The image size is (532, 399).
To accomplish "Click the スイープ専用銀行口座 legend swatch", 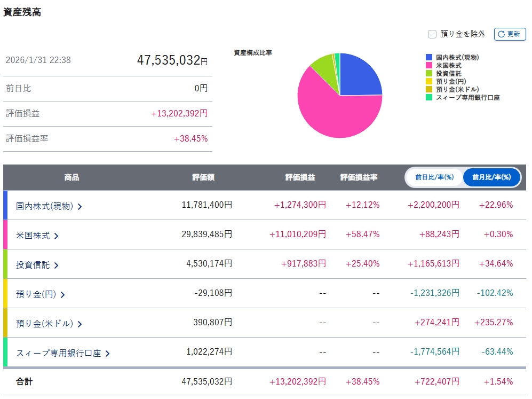I will [x=429, y=97].
